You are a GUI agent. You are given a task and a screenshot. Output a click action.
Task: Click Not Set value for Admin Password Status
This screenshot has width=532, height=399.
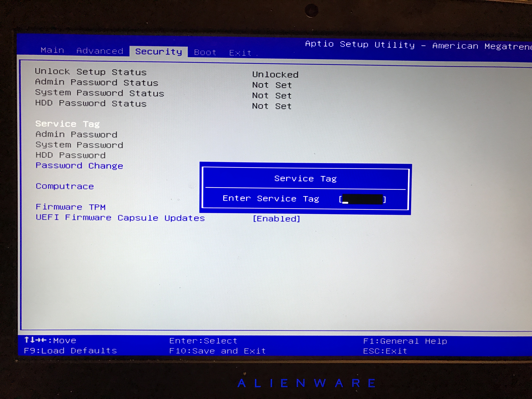[272, 85]
